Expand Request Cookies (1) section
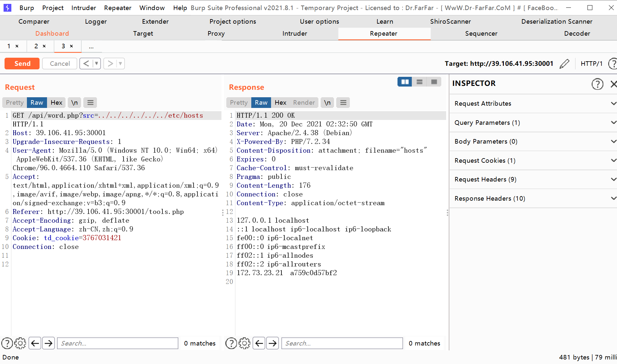Viewport: 617px width, 364px height. 533,160
